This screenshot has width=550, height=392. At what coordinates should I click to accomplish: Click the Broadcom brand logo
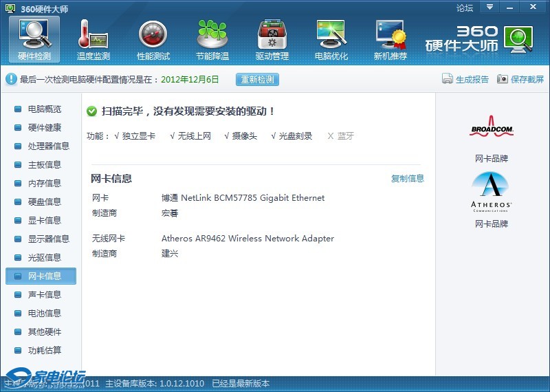tap(491, 130)
